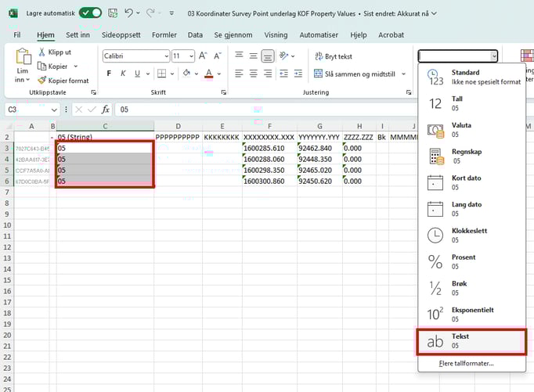Open the Automatiser tab

(x=319, y=35)
